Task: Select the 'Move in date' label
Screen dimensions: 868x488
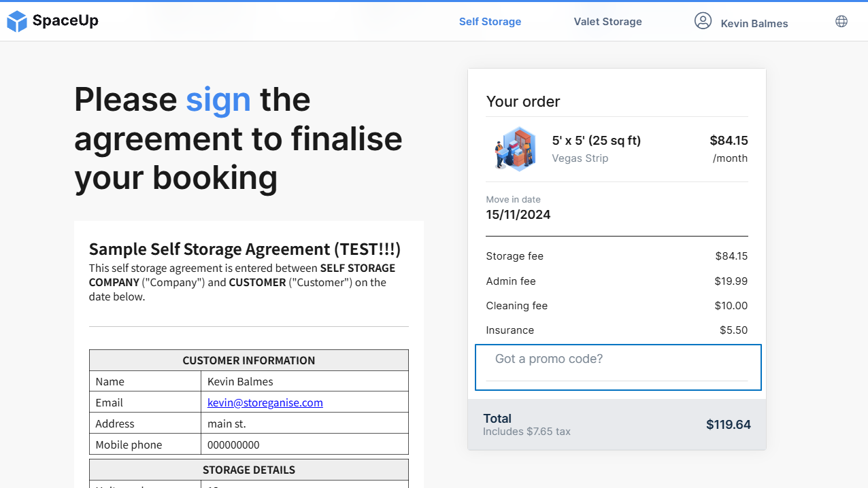Action: [514, 199]
